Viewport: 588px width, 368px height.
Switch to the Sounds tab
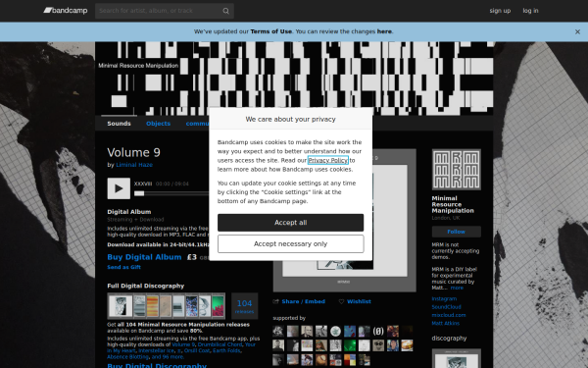point(119,124)
